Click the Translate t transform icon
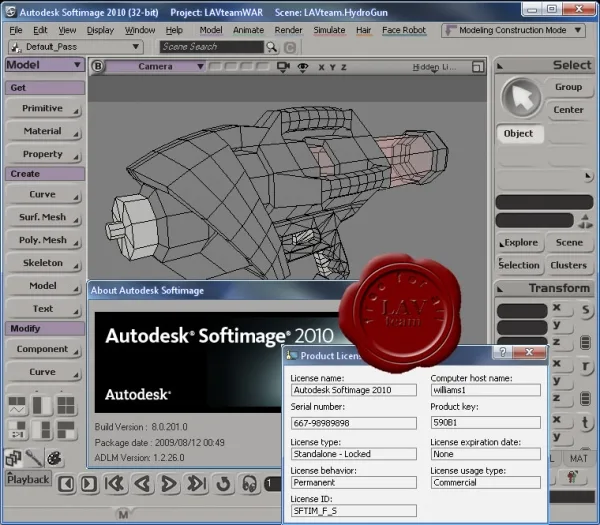The image size is (600, 525). (585, 423)
